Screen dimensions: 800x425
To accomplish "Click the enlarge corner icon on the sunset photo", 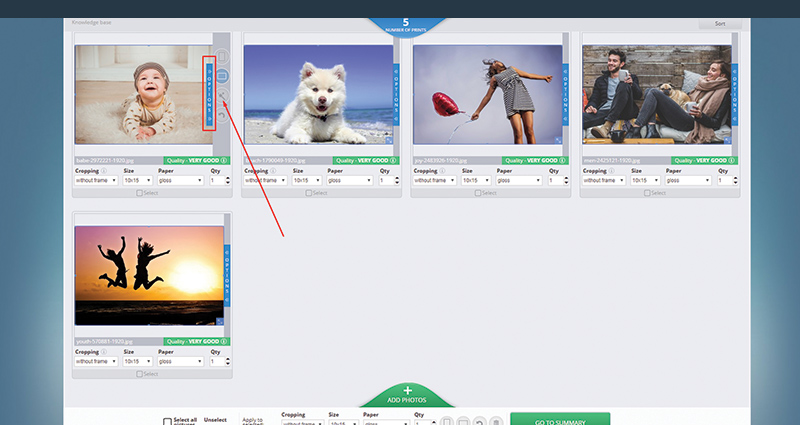I will (220, 321).
